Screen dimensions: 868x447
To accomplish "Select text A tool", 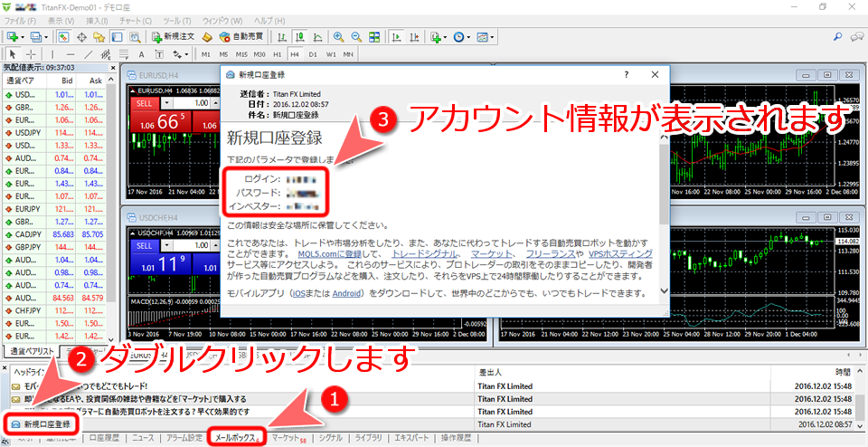I will (x=141, y=54).
